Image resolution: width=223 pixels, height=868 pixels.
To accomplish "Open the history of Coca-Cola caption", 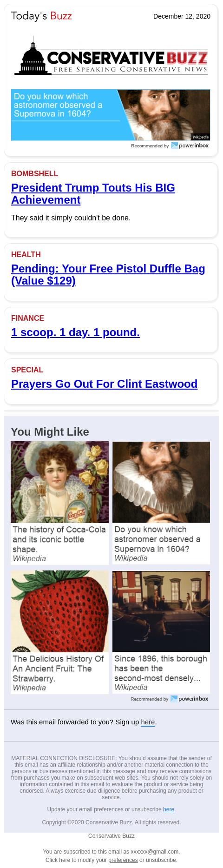I will pyautogui.click(x=59, y=543).
